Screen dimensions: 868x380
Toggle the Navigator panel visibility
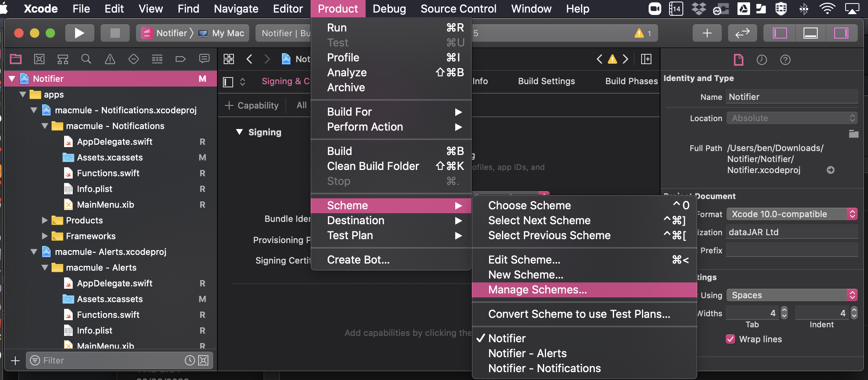[x=780, y=33]
